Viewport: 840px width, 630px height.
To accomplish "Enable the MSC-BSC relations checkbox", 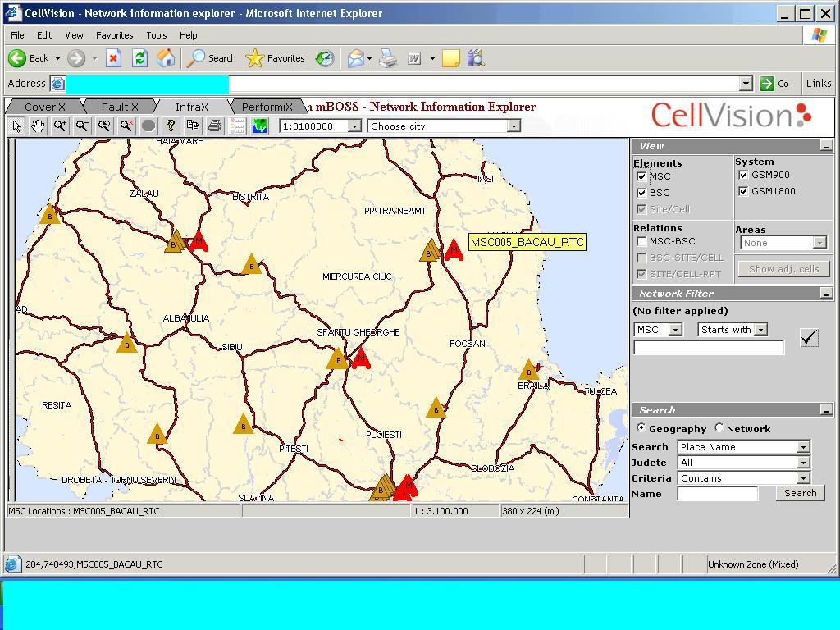I will point(641,242).
